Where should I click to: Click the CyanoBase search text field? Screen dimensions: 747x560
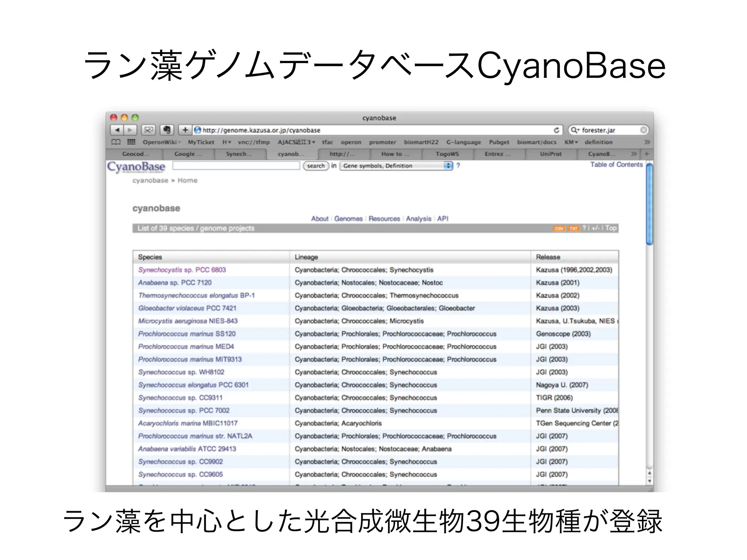pos(236,166)
